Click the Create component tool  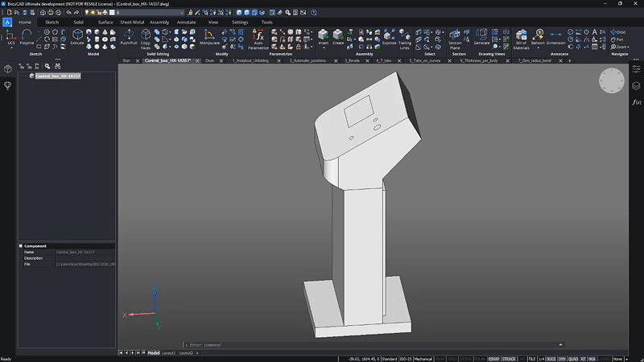coord(338,36)
